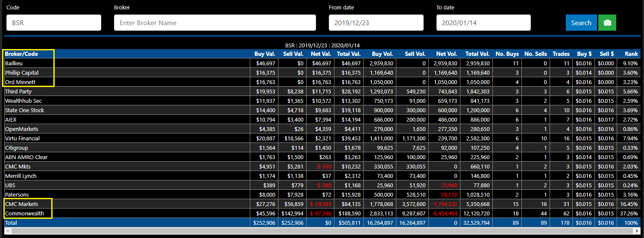The height and width of the screenshot is (238, 644).
Task: Select the OpenMarkets broker name
Action: pos(21,129)
